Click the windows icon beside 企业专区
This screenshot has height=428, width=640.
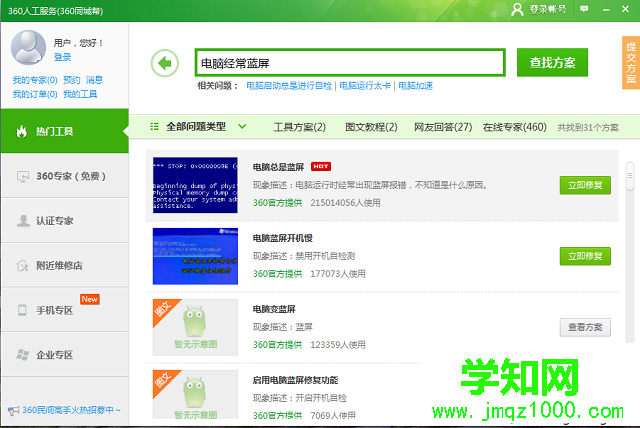22,355
